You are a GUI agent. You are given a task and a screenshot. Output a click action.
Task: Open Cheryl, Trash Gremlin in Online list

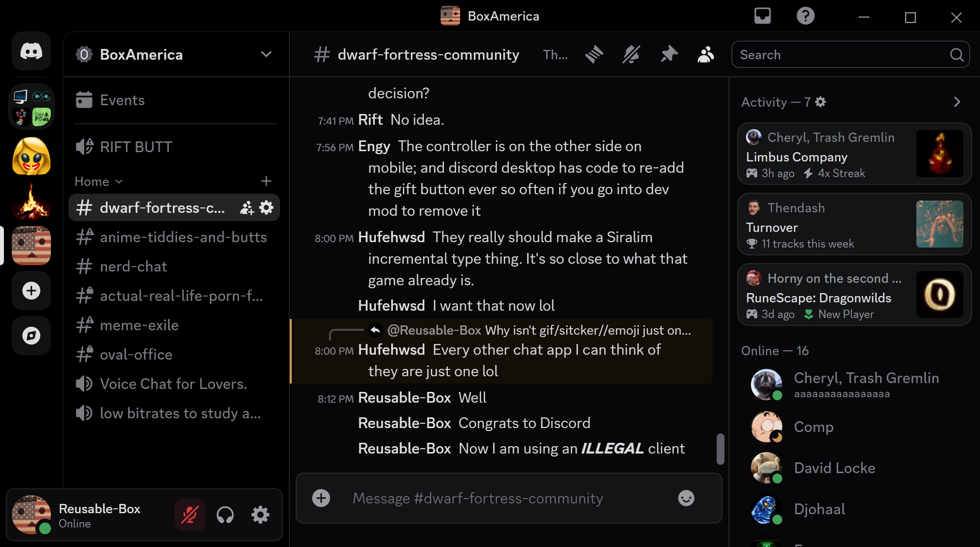[x=854, y=385]
